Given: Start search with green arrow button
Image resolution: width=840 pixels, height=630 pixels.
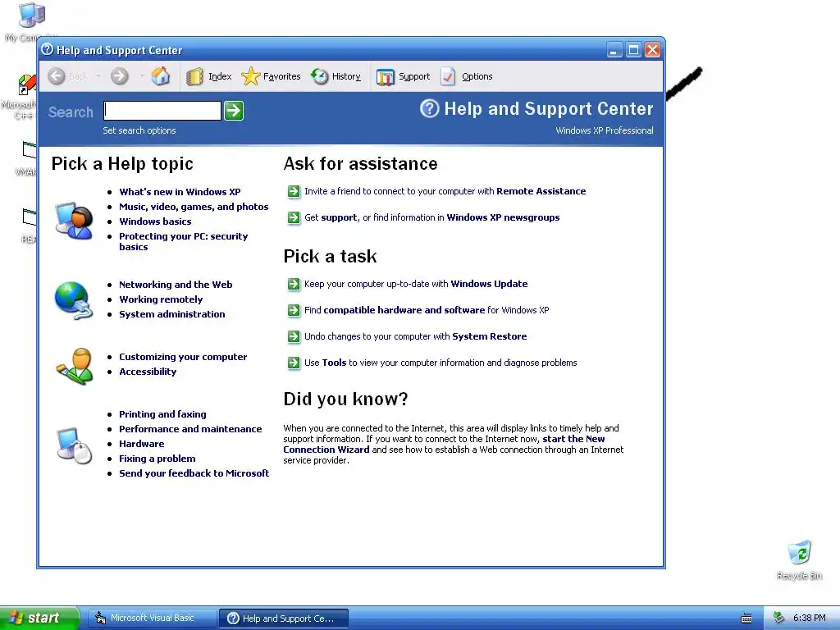Looking at the screenshot, I should pyautogui.click(x=234, y=111).
